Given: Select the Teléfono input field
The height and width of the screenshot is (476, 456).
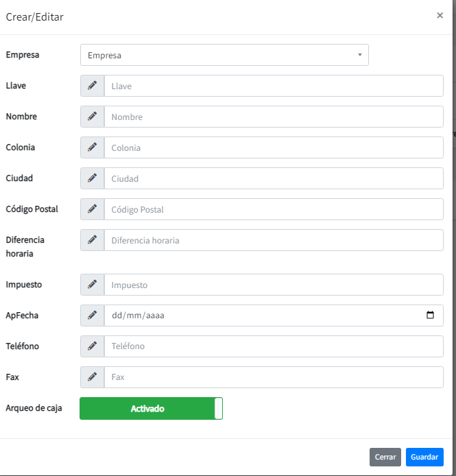Looking at the screenshot, I should click(x=274, y=346).
